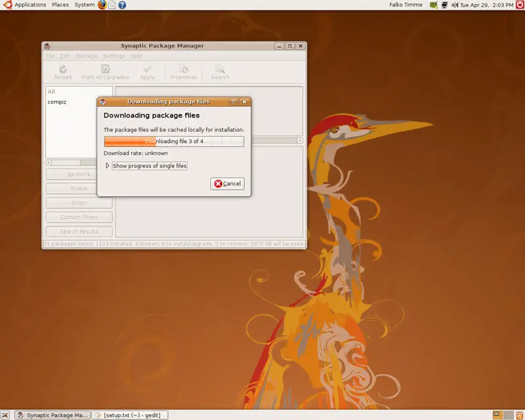This screenshot has height=420, width=525.
Task: Close the Downloading package files dialog
Action: pos(244,102)
